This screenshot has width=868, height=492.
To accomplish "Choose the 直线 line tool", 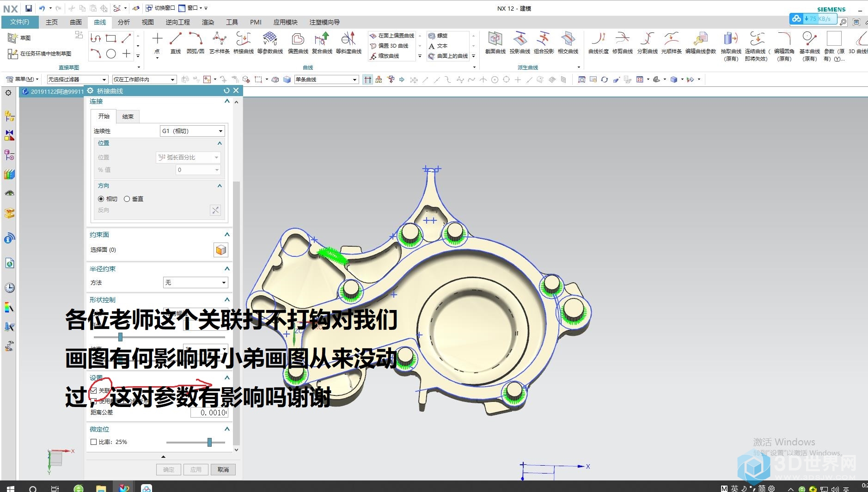I will [x=176, y=43].
